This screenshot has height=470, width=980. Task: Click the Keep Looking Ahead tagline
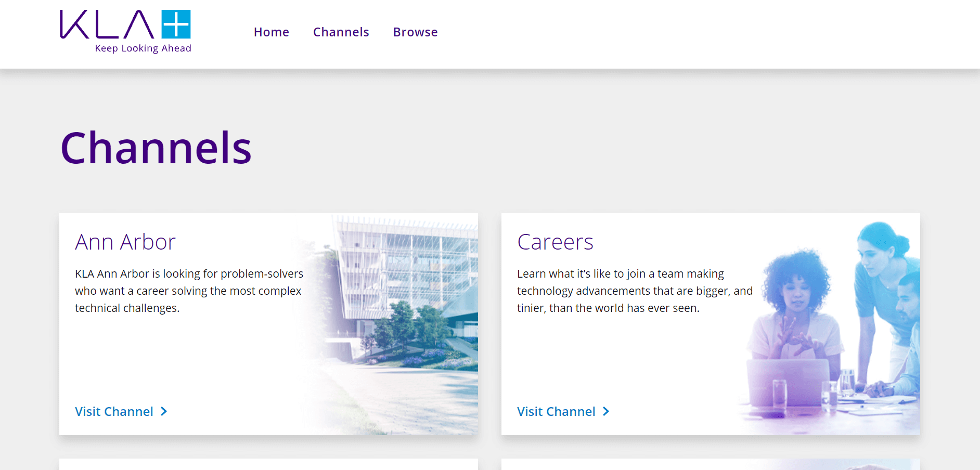[143, 48]
